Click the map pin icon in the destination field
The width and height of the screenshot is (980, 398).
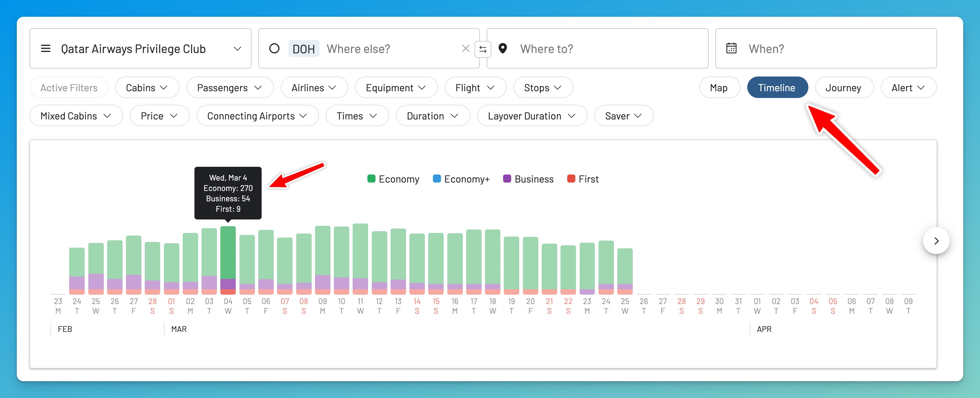point(502,49)
